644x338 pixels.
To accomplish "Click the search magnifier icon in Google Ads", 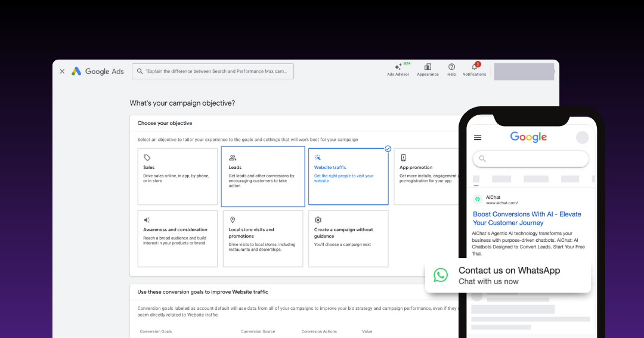I will (140, 71).
